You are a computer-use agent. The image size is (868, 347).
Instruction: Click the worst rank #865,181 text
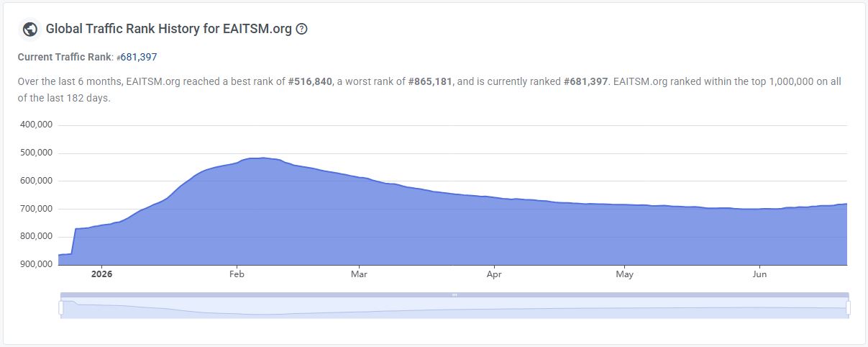pos(430,81)
